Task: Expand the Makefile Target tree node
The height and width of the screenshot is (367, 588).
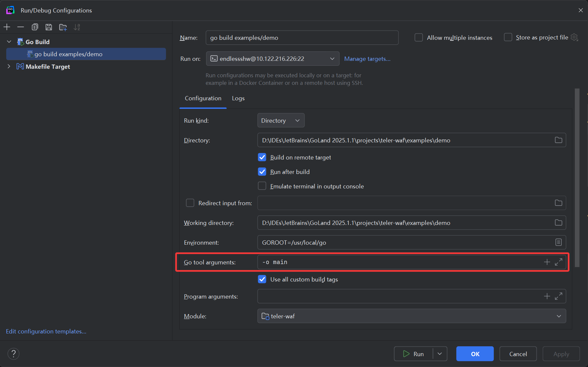Action: pyautogui.click(x=9, y=66)
